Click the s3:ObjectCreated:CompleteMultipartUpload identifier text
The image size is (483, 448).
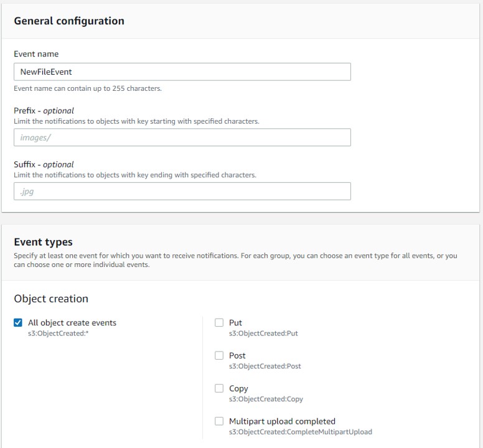[x=300, y=432]
